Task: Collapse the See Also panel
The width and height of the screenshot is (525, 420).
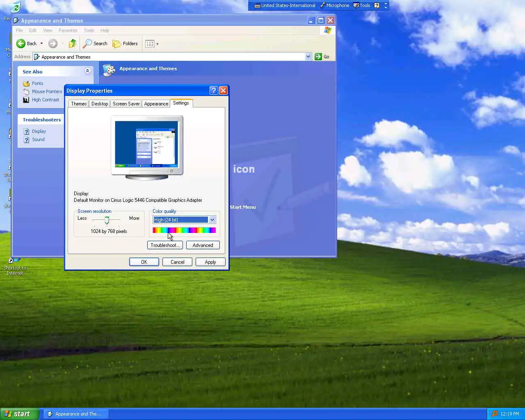Action: [x=87, y=71]
